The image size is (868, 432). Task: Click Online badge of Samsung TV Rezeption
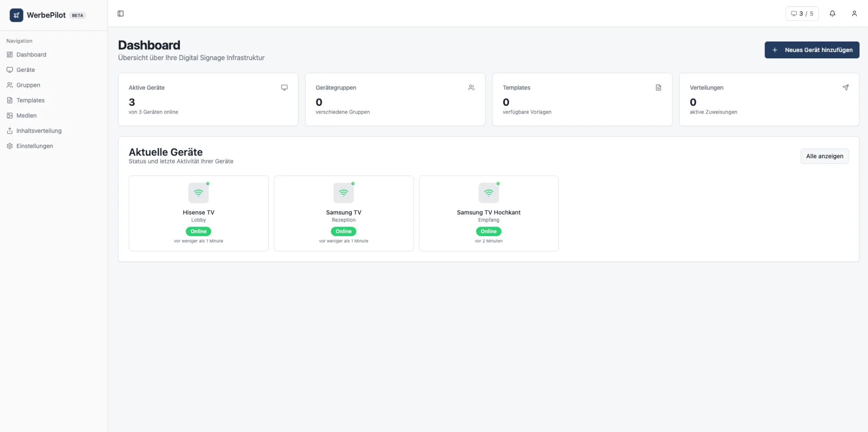coord(344,231)
